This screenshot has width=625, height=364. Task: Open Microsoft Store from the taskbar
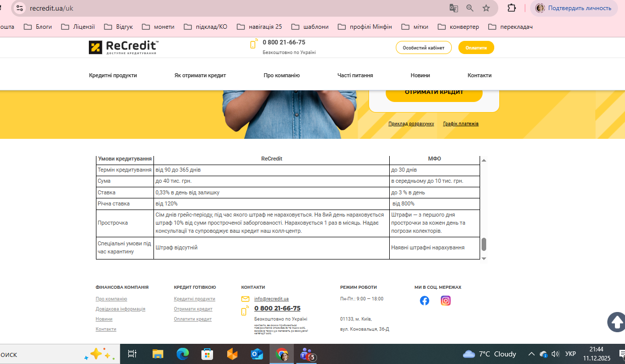207,354
